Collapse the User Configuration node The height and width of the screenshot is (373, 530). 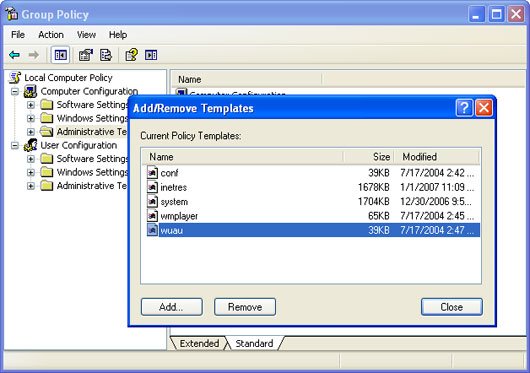click(x=15, y=146)
